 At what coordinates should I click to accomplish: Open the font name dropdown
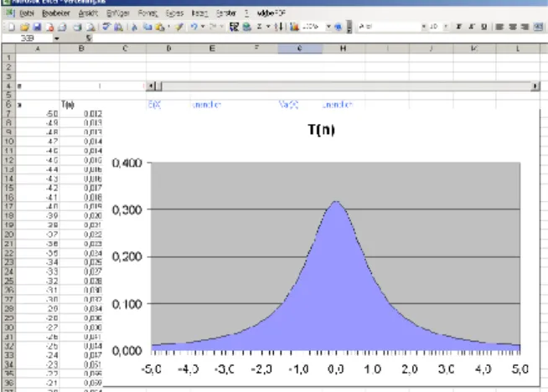423,27
